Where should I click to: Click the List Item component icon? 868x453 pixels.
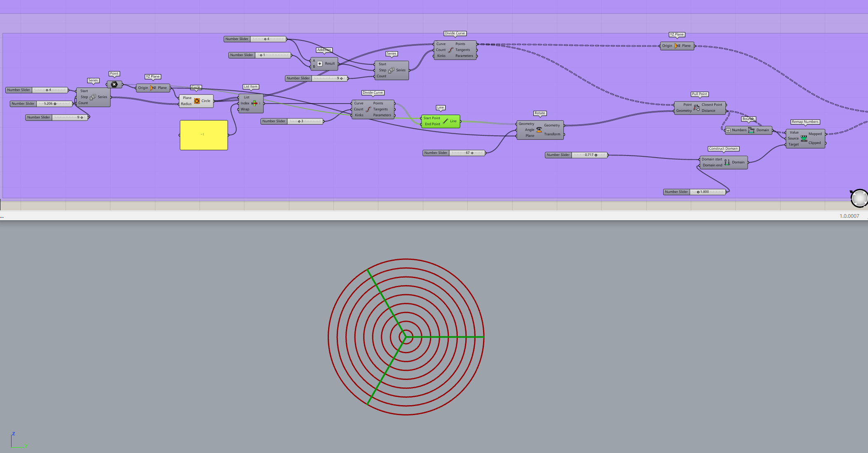pyautogui.click(x=254, y=103)
